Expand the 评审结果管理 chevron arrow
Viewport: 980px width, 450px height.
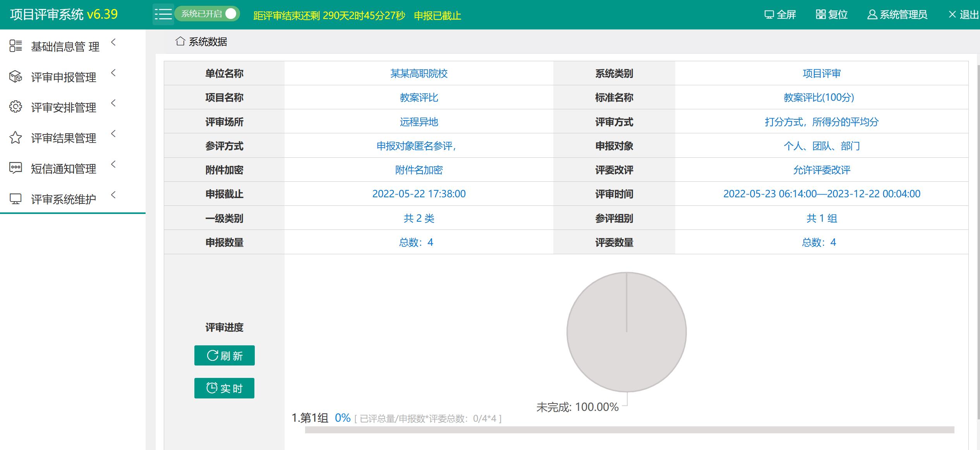113,134
